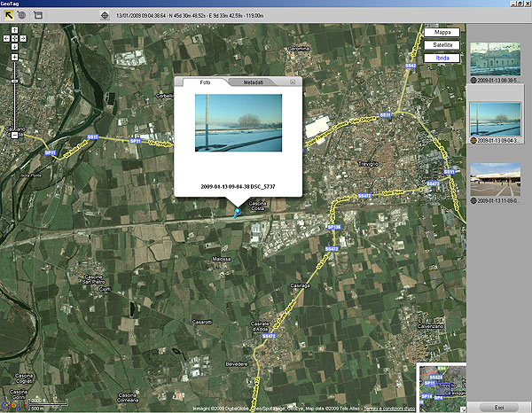This screenshot has width=532, height=413.
Task: Click the Casirate d'Adda label
Action: coord(260,326)
